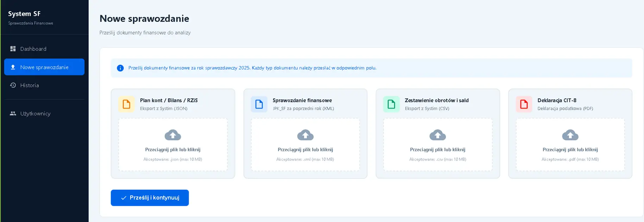The height and width of the screenshot is (222, 644).
Task: Click the upload icon beside Nowe sprawozdanie
Action: (x=13, y=67)
